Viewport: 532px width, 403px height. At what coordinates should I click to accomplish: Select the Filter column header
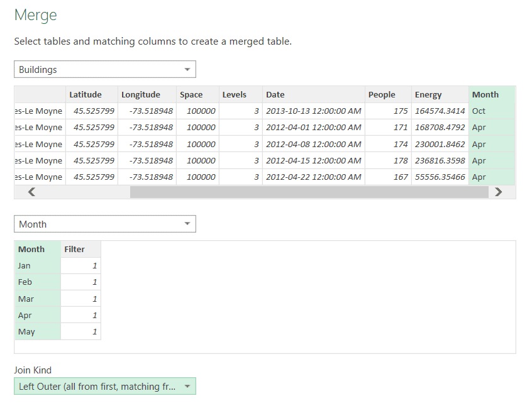(80, 250)
